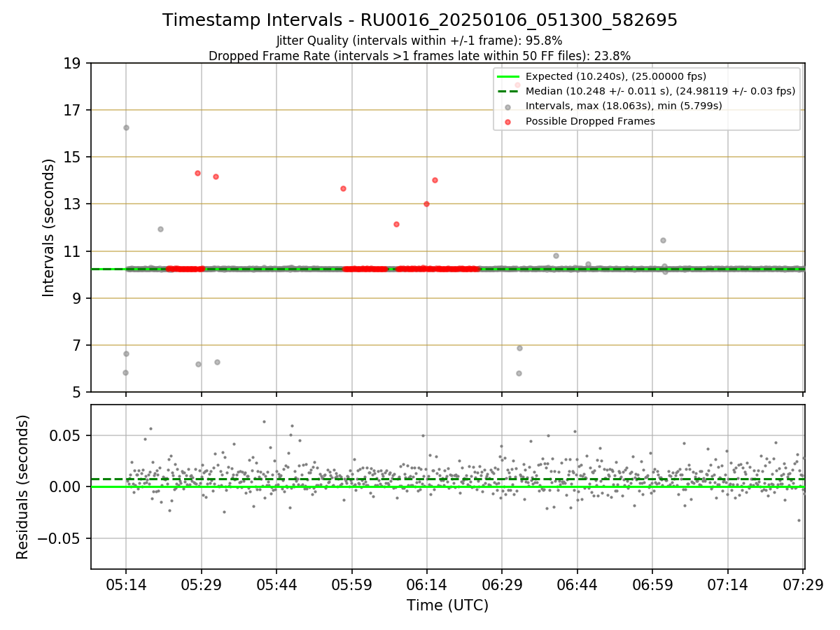Click the 'Intervals (seconds)' y-axis label
Image resolution: width=840 pixels, height=630 pixels.
[49, 227]
